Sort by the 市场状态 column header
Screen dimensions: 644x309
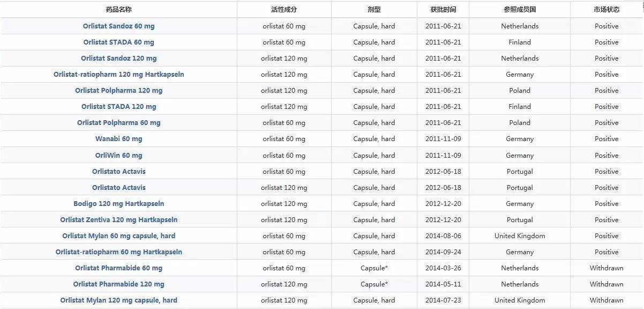[x=606, y=10]
